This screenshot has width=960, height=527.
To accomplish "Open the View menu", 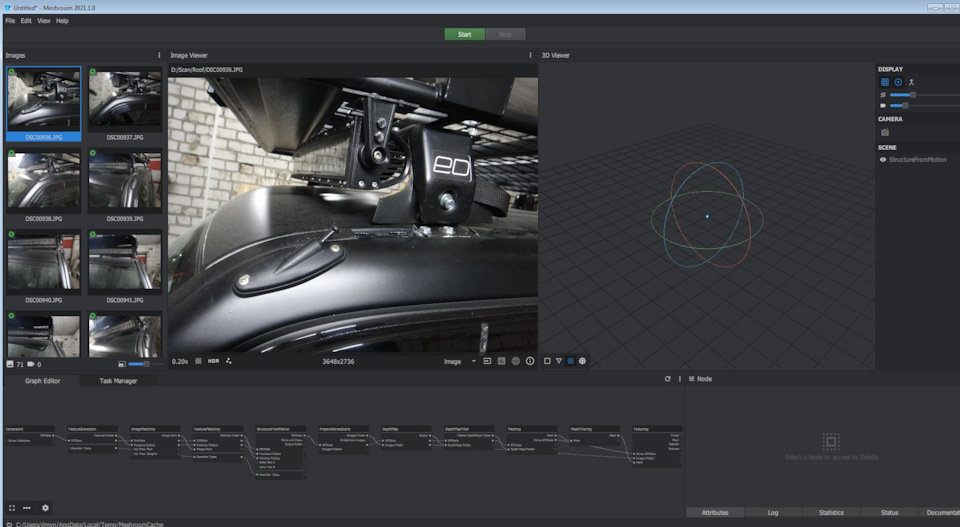I will (44, 21).
